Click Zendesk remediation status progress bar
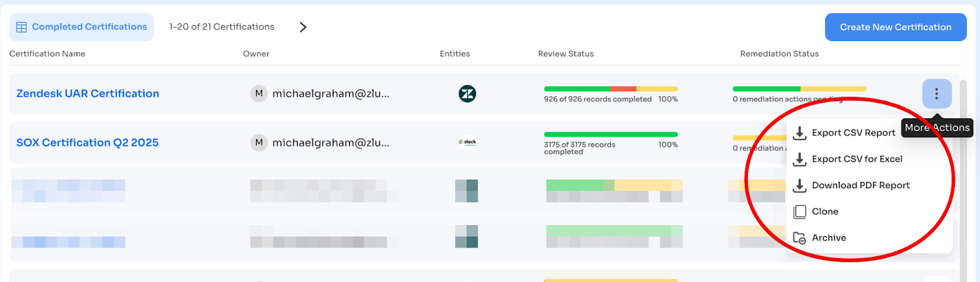The width and height of the screenshot is (980, 282). [x=799, y=89]
